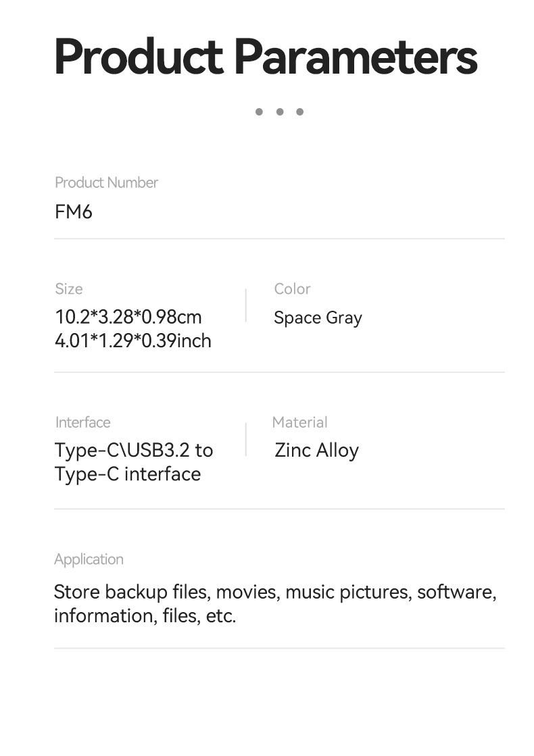534x756 pixels.
Task: Click the Zinc Alloy material value
Action: click(316, 450)
